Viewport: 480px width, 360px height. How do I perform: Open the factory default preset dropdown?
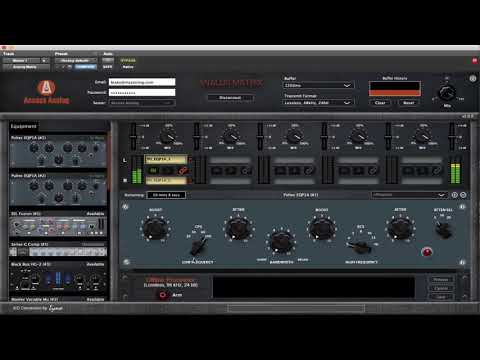tap(76, 60)
